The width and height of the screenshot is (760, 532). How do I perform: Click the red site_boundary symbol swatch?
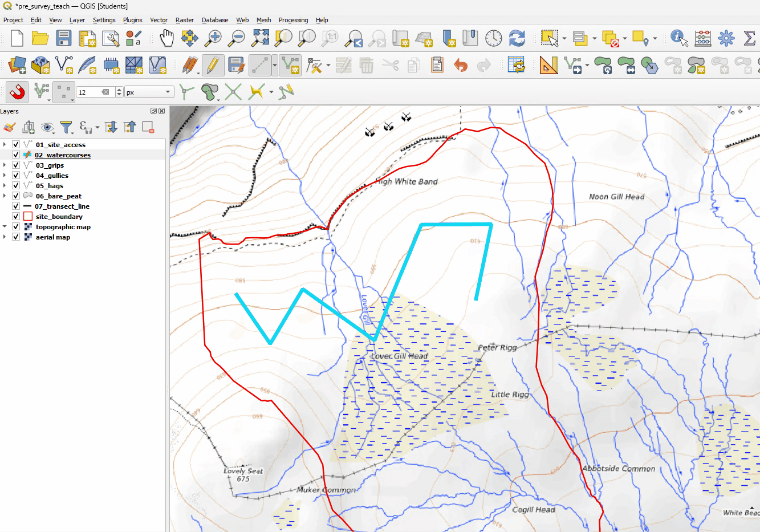[x=28, y=217]
